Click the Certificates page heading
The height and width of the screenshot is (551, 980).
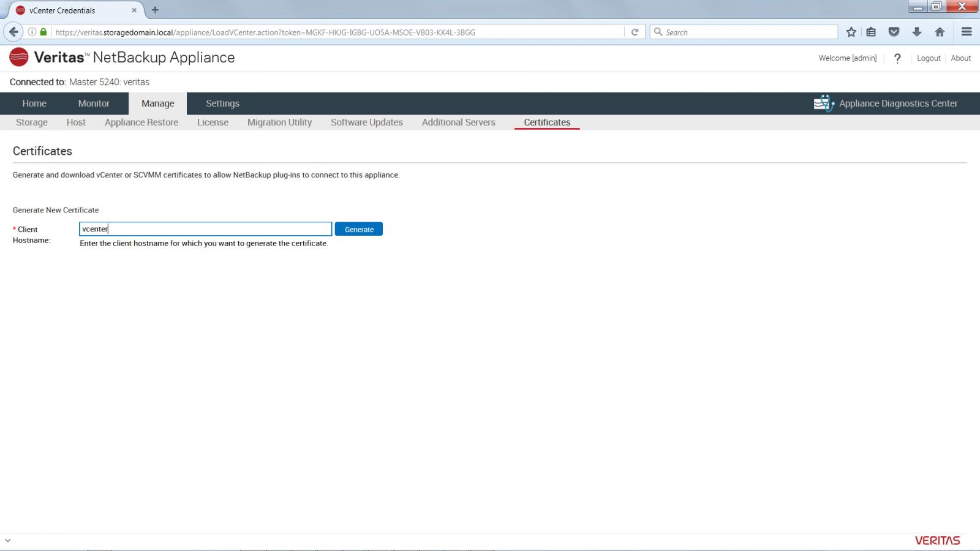point(42,151)
